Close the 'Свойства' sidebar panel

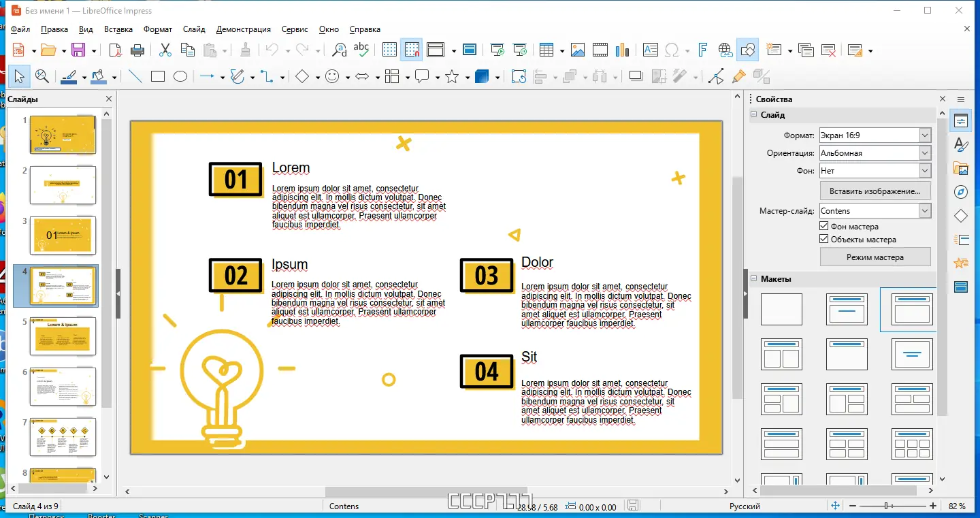943,99
